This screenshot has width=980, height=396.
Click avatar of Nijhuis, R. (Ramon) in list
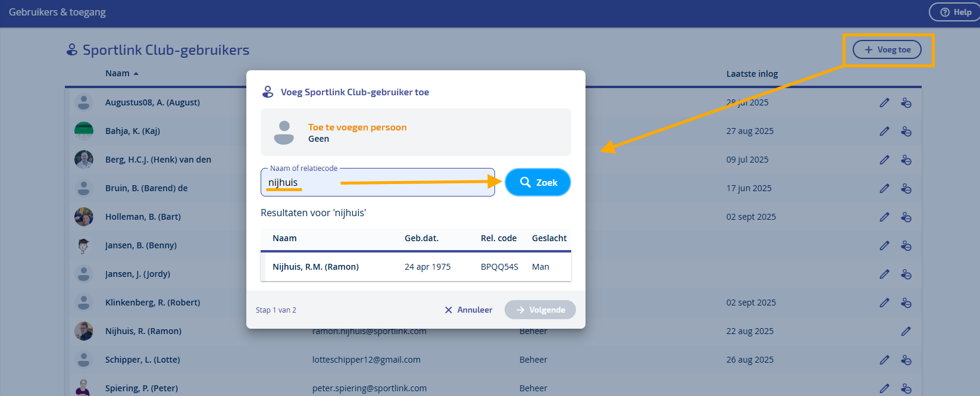[x=84, y=331]
